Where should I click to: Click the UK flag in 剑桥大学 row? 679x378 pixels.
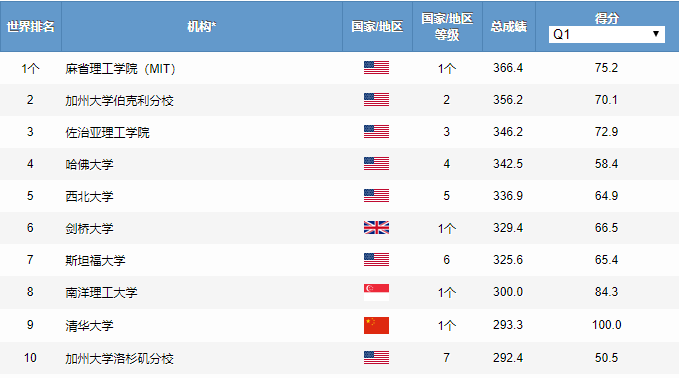pos(376,227)
